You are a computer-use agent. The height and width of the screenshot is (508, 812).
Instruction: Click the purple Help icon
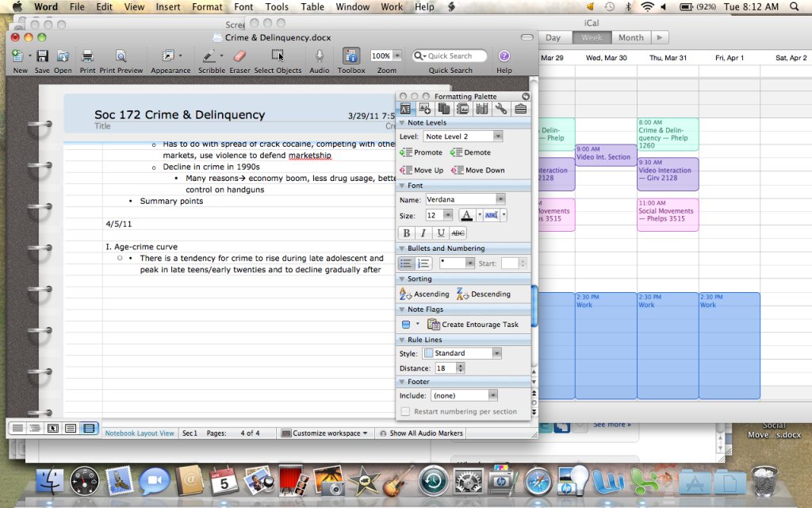(504, 56)
